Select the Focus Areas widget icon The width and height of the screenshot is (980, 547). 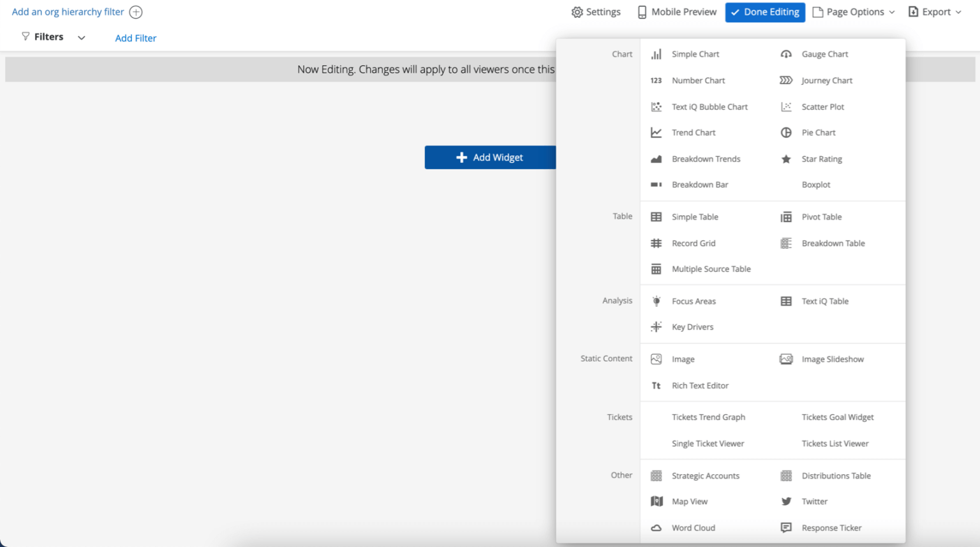pyautogui.click(x=656, y=301)
